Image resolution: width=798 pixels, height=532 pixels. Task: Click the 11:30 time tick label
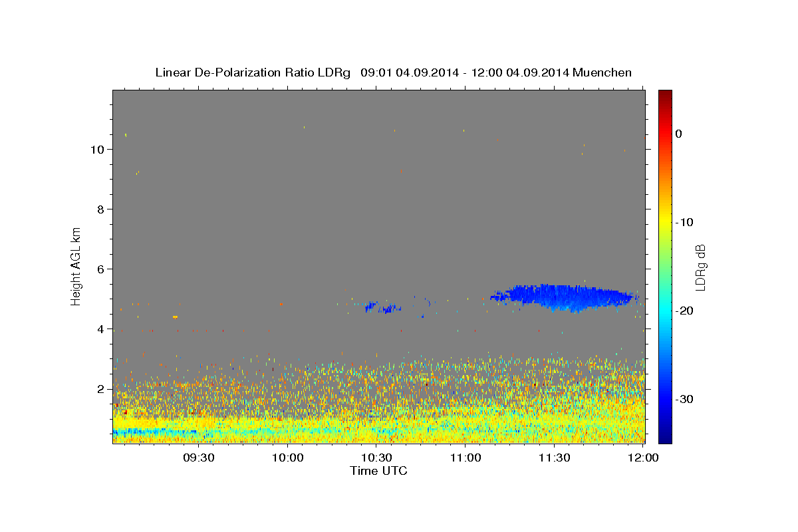tap(554, 458)
